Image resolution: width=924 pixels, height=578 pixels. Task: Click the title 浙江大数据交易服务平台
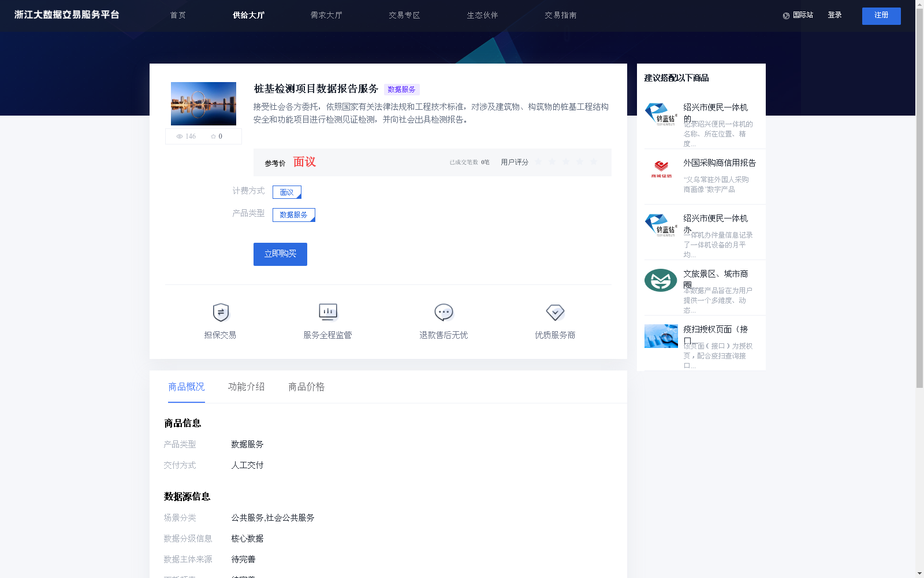[x=67, y=15]
